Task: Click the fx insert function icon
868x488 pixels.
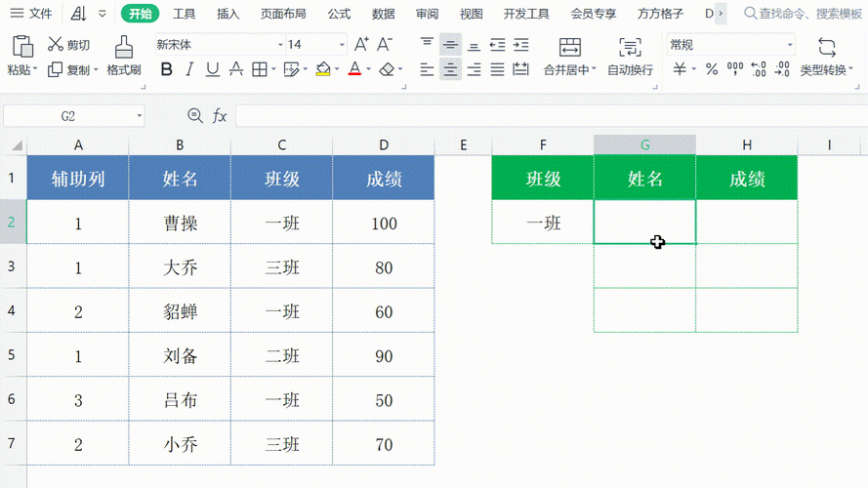Action: 220,115
